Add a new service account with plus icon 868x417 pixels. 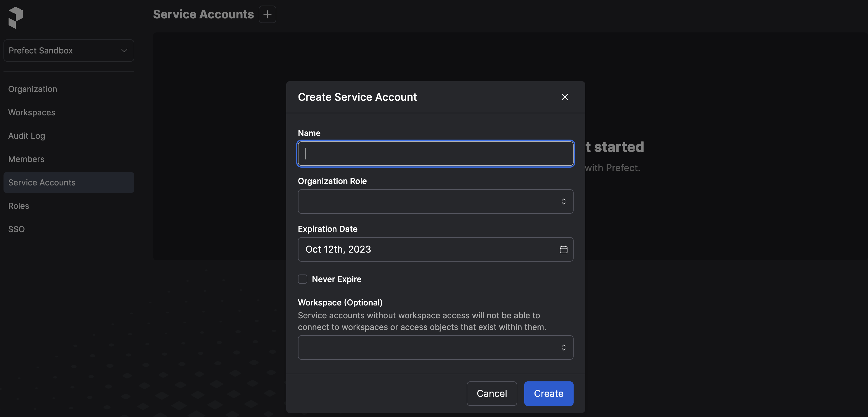267,14
